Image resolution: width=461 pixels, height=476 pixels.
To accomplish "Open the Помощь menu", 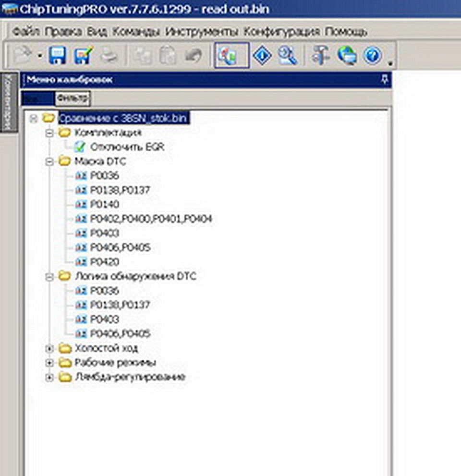I will coord(346,32).
